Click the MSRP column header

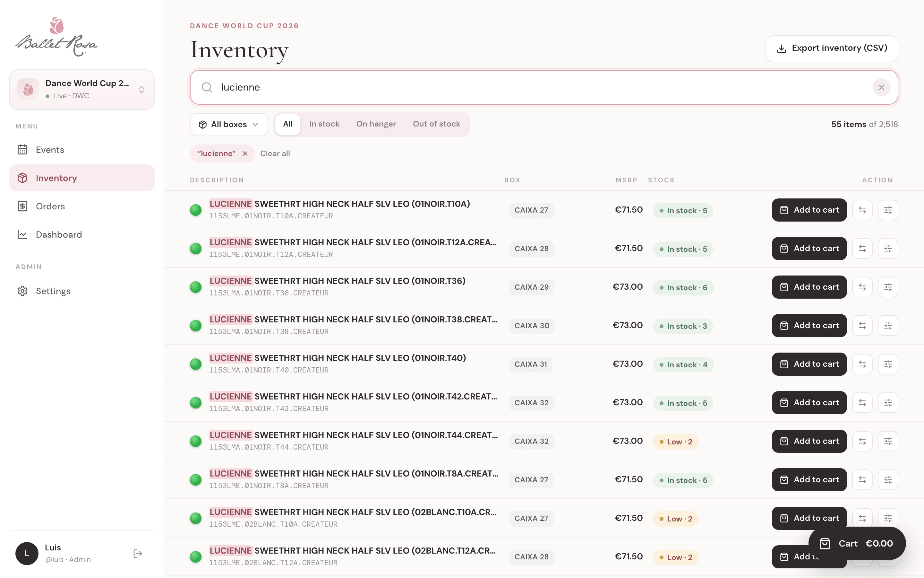626,180
